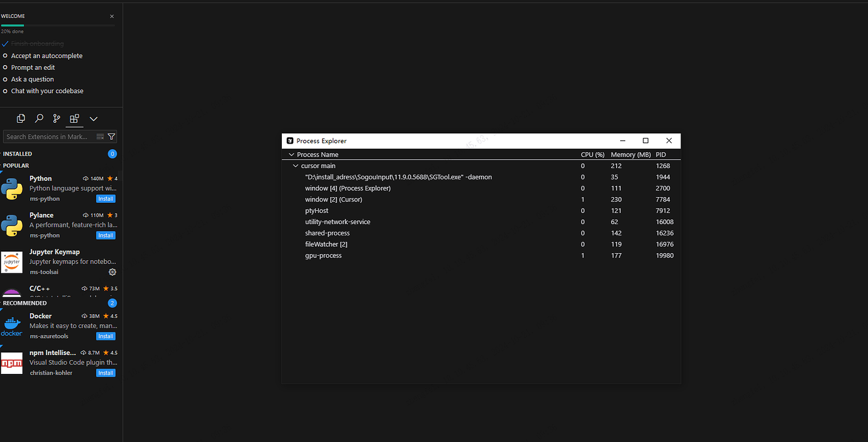
Task: Open Jupyter Keymap settings via its gear icon
Action: click(x=112, y=272)
